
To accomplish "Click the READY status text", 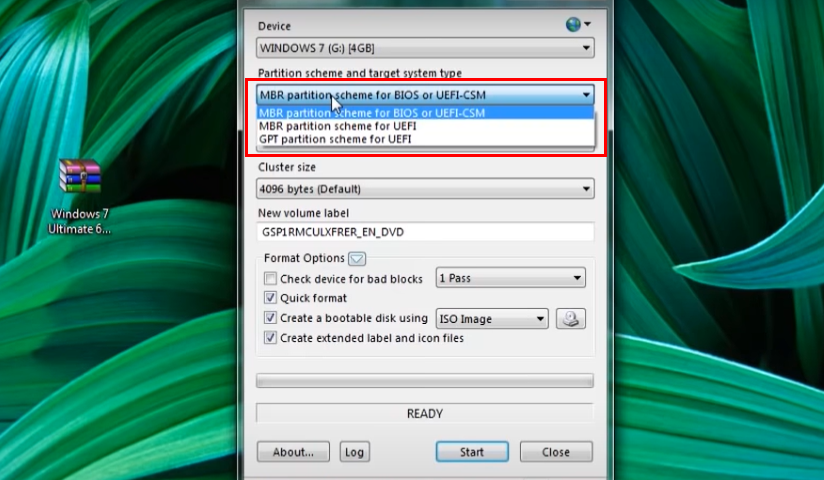I will (425, 414).
